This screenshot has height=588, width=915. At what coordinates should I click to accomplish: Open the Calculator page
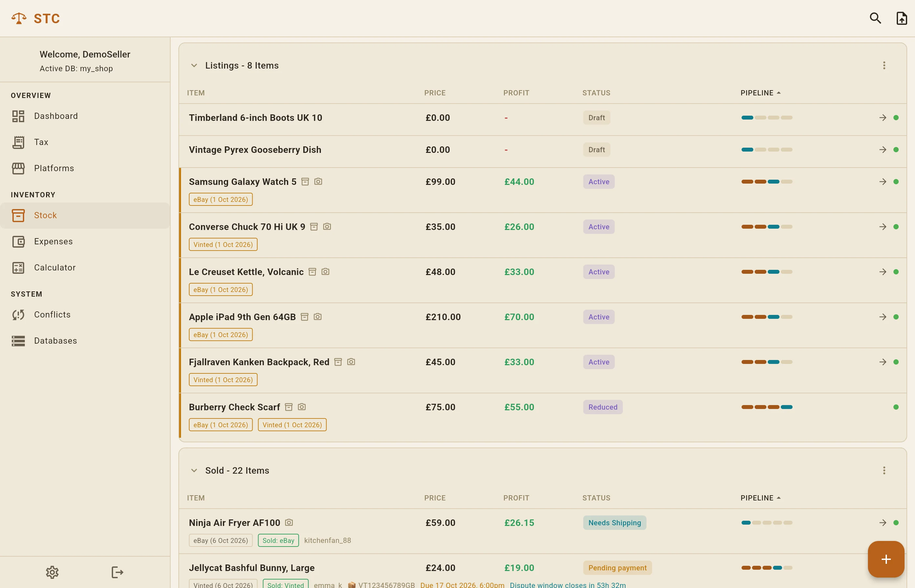(x=85, y=268)
